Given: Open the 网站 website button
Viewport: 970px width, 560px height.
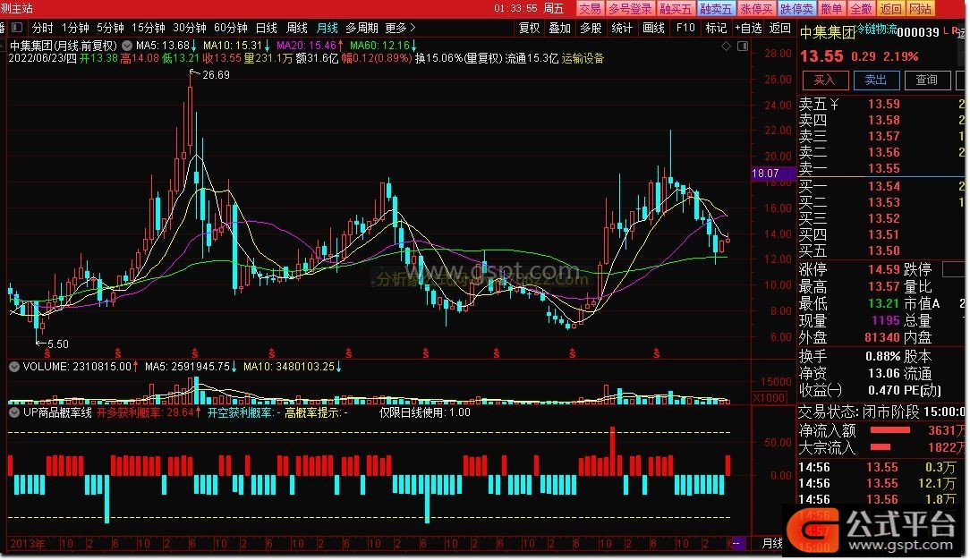Looking at the screenshot, I should point(921,9).
